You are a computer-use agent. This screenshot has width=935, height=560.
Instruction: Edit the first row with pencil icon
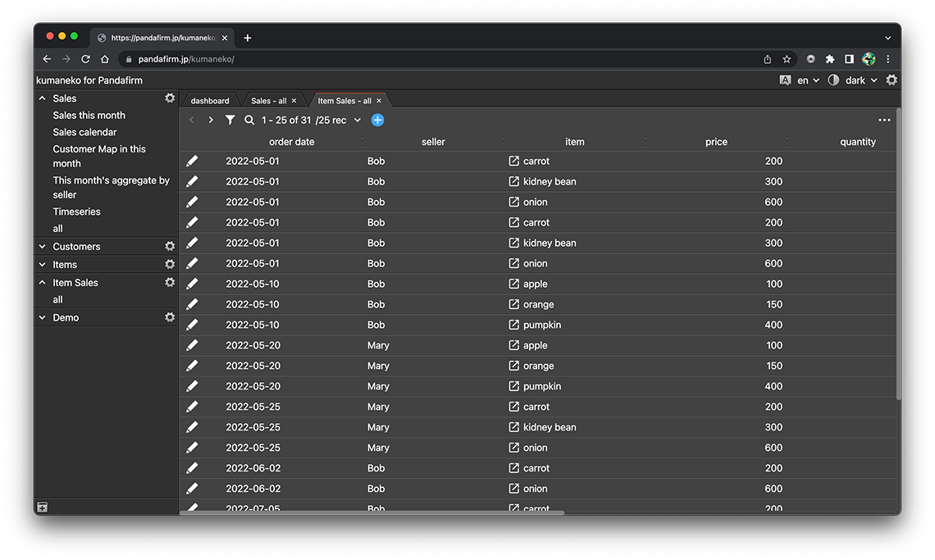(x=192, y=162)
